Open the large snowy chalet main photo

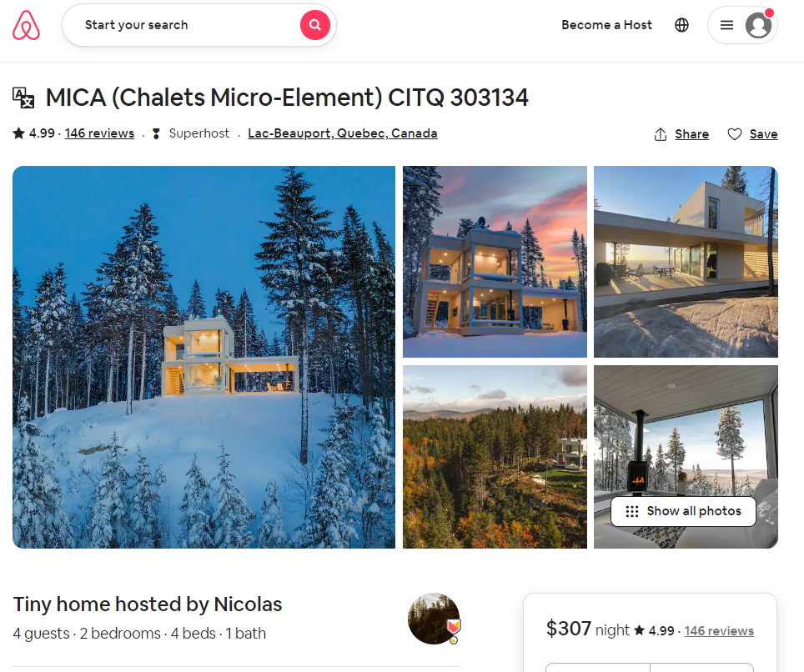pos(204,357)
